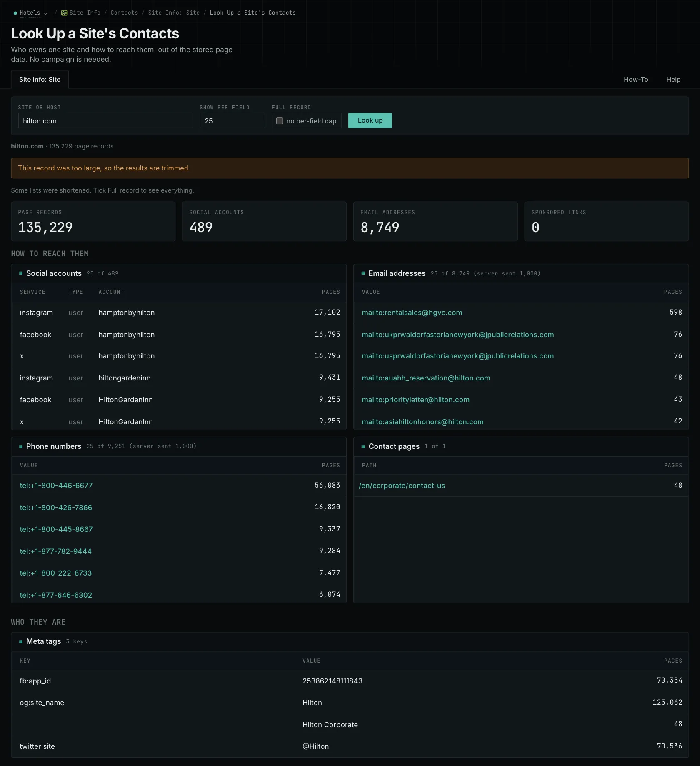Open ukprwaldorfastorianewyork email link

458,335
